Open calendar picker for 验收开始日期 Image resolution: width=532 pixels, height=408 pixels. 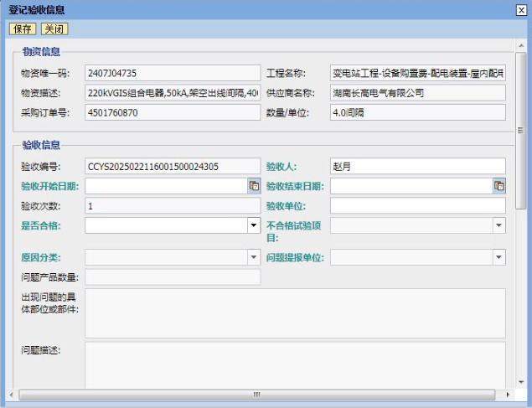click(254, 186)
